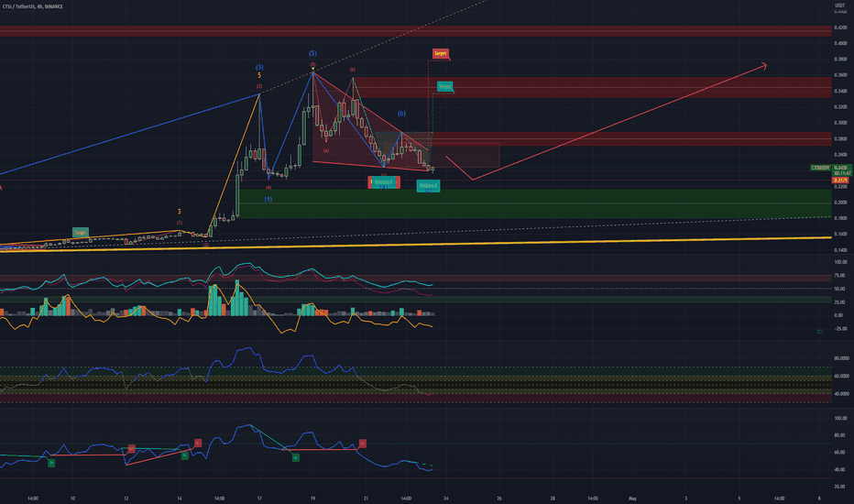This screenshot has height=504, width=854.
Task: Select the red Target label at top
Action: point(440,53)
